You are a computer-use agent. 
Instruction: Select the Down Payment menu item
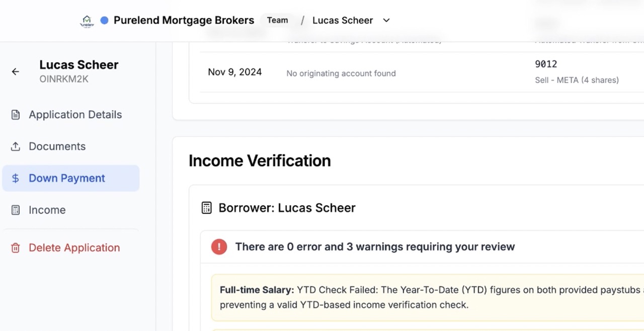pyautogui.click(x=66, y=178)
